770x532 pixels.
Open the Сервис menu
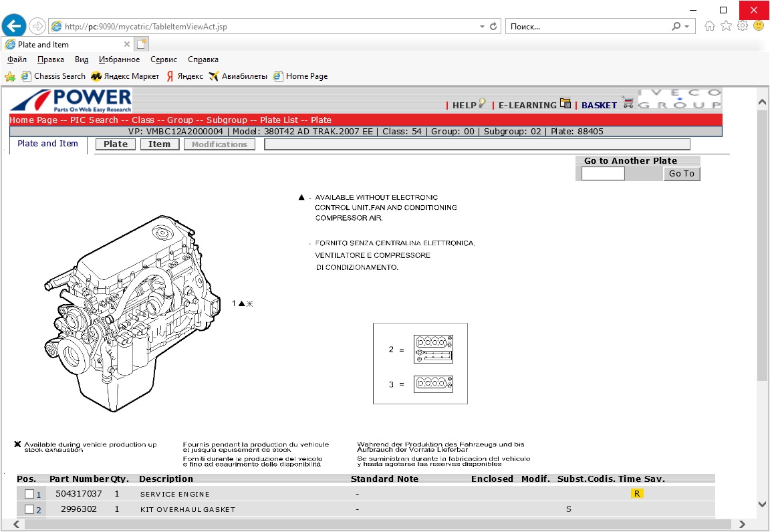click(x=164, y=59)
